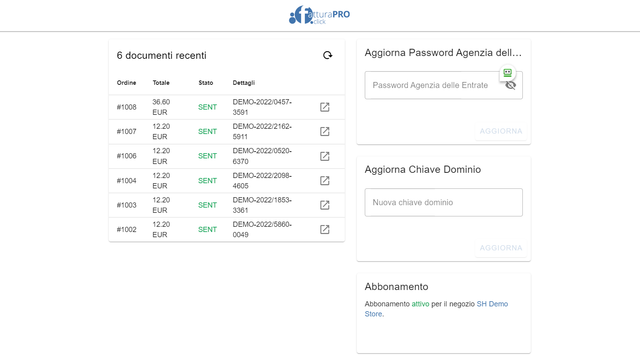
Task: Click SENT status of order #1003
Action: (x=207, y=205)
